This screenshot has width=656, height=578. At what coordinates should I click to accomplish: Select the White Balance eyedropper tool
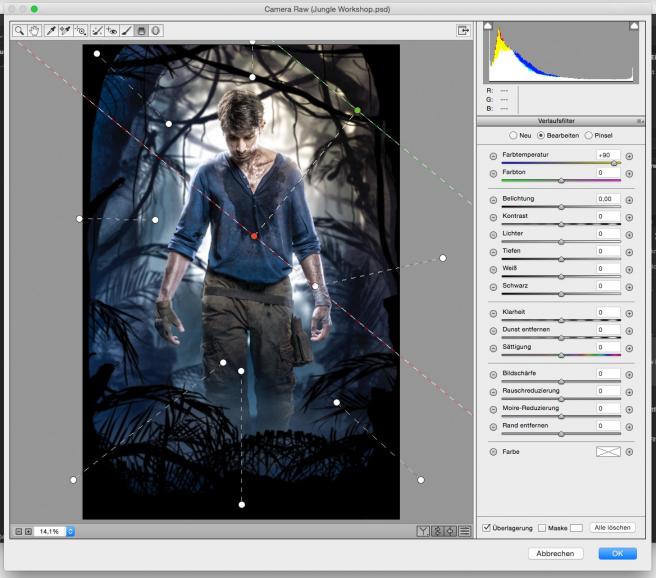coord(51,31)
